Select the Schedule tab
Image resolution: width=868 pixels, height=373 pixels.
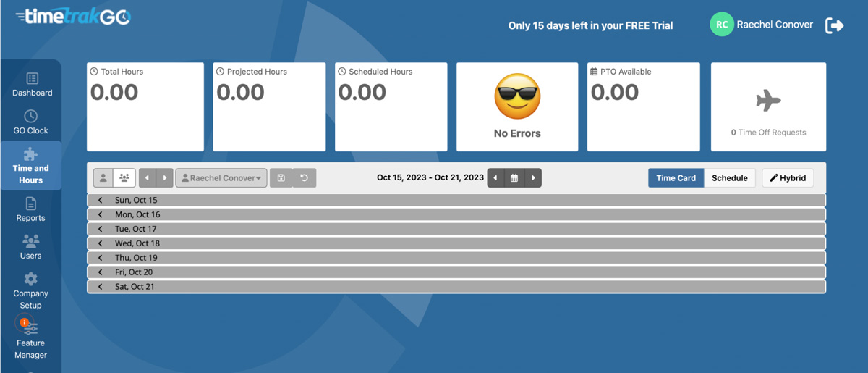tap(730, 177)
